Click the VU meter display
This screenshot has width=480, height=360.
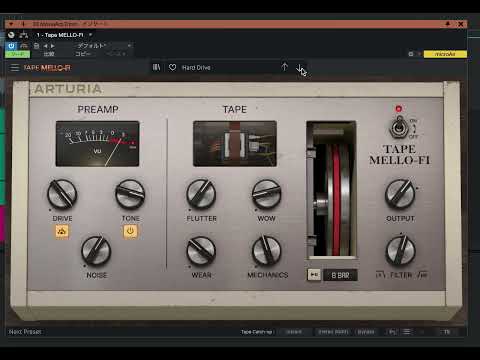pos(97,144)
